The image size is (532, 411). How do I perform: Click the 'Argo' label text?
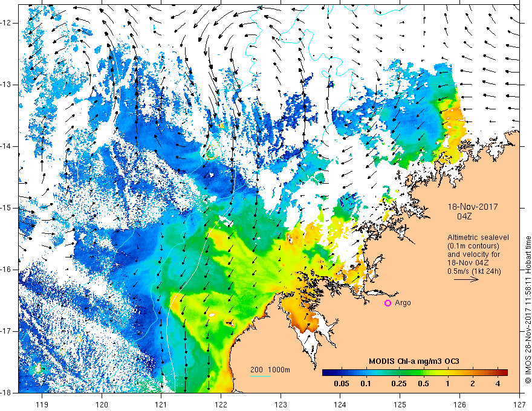[403, 303]
